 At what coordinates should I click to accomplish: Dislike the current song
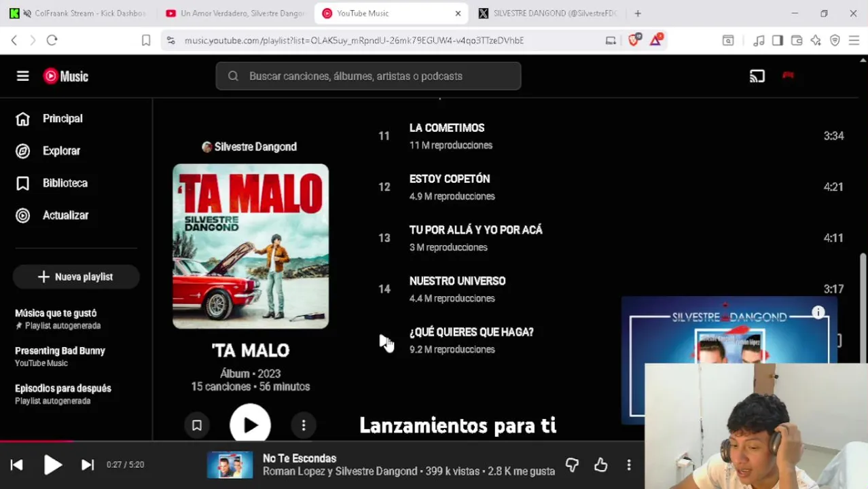(573, 465)
